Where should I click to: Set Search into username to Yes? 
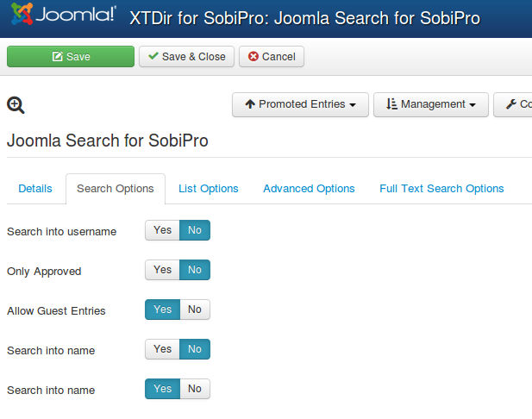pos(162,230)
